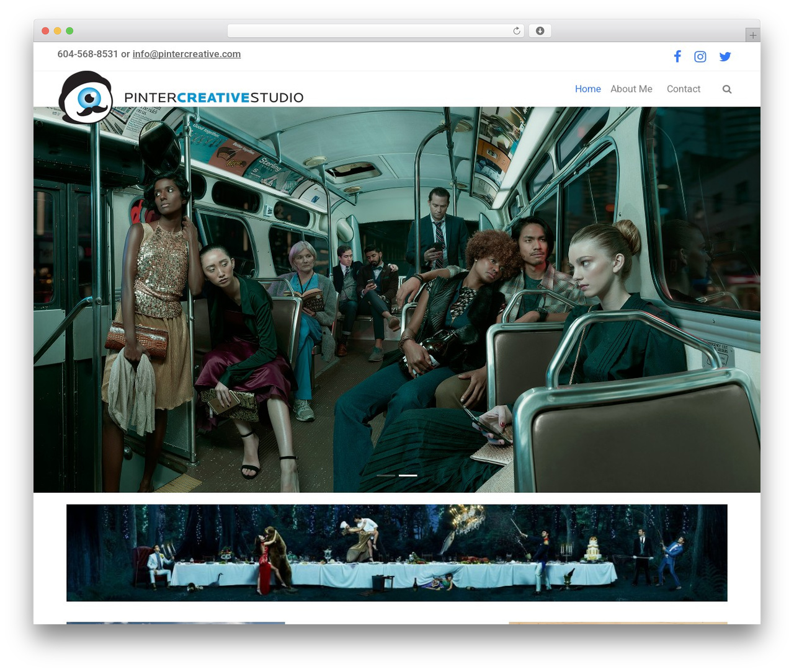Open a new browser tab with plus button
Viewport: 794px width, 672px height.
(x=752, y=35)
